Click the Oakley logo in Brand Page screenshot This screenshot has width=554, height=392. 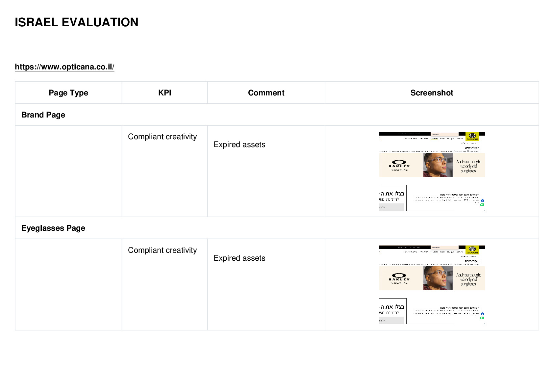[399, 165]
